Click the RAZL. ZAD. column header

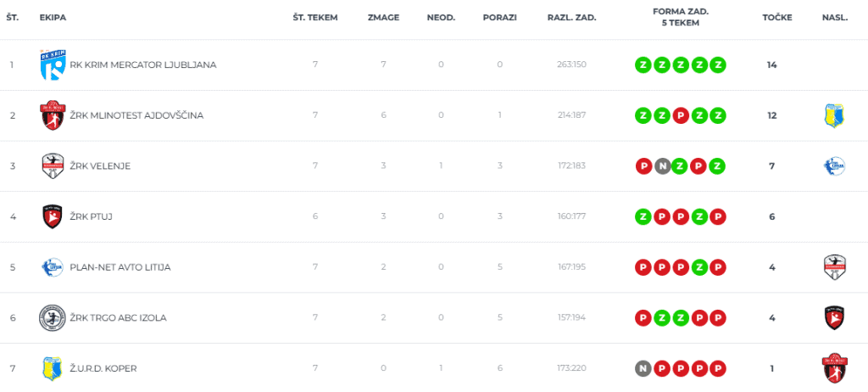pyautogui.click(x=572, y=17)
